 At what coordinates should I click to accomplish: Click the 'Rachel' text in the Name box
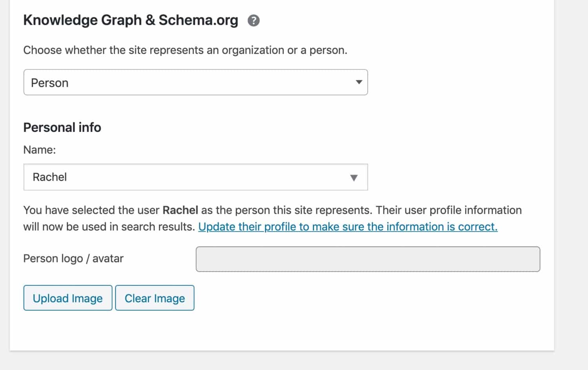coord(49,177)
